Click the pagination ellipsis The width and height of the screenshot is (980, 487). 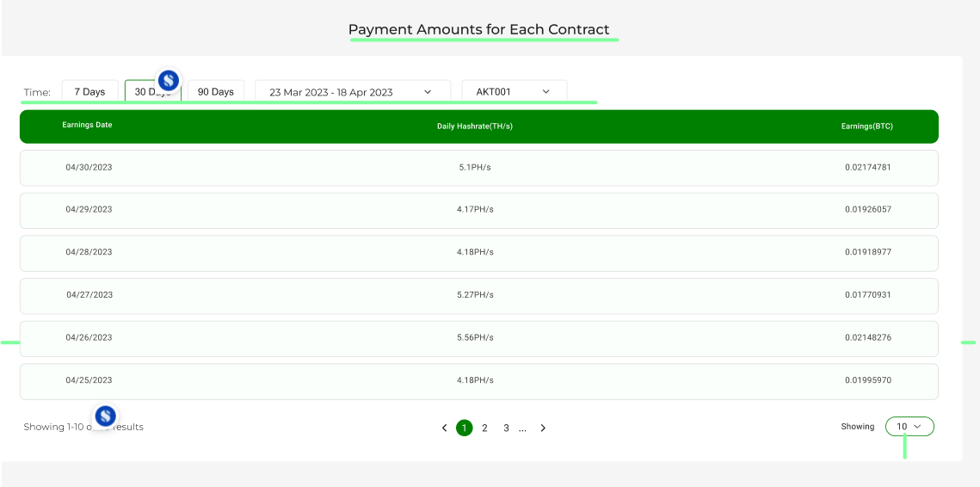(522, 428)
